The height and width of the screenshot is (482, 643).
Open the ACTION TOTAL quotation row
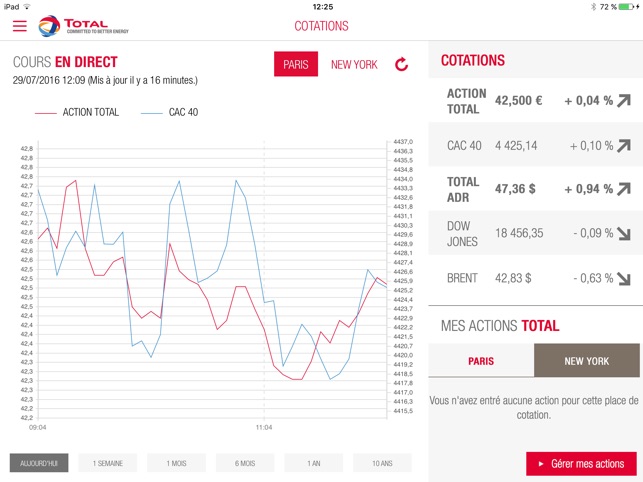[536, 101]
